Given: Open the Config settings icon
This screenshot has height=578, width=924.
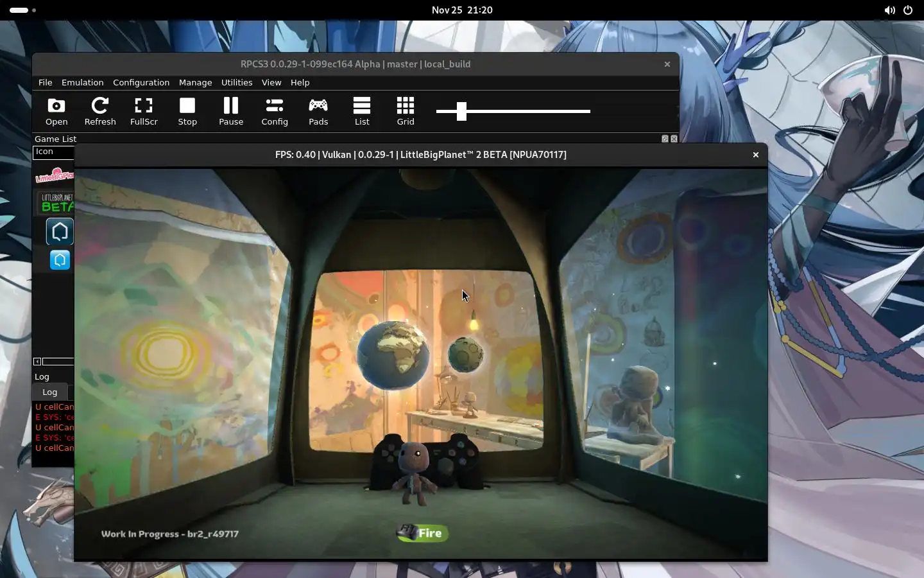Looking at the screenshot, I should click(x=275, y=111).
